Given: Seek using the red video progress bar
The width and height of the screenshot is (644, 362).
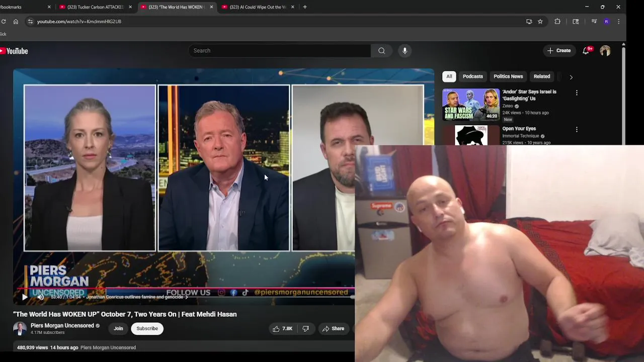Looking at the screenshot, I should [186, 289].
